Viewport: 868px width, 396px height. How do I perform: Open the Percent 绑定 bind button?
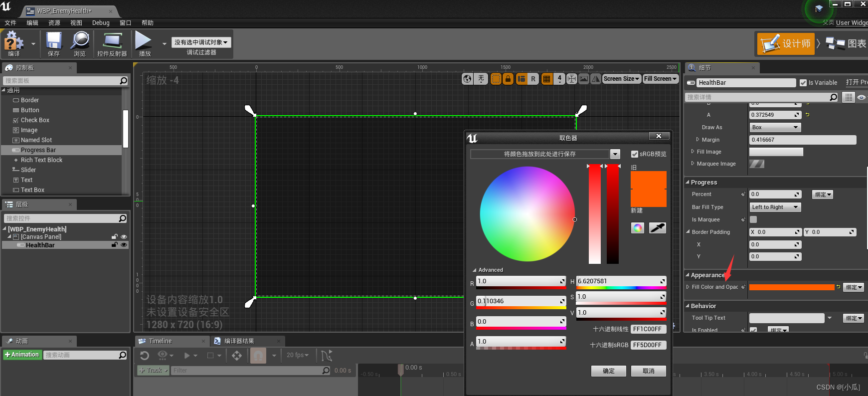[x=823, y=195]
